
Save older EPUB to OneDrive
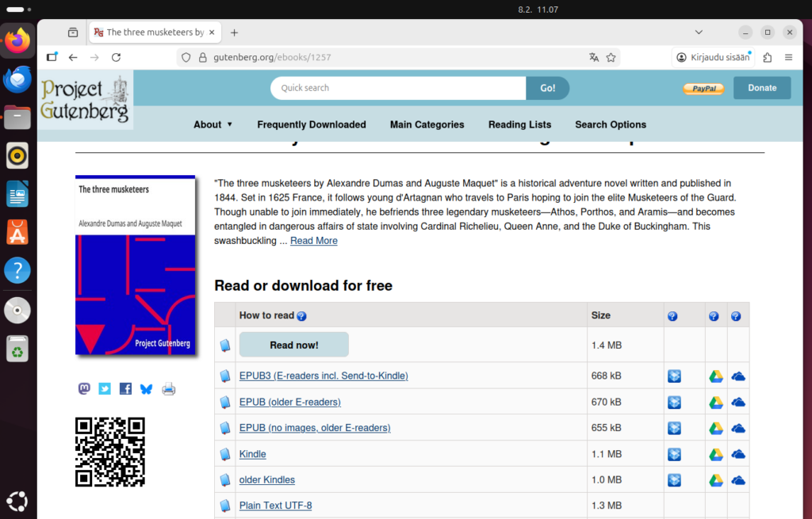pyautogui.click(x=738, y=403)
